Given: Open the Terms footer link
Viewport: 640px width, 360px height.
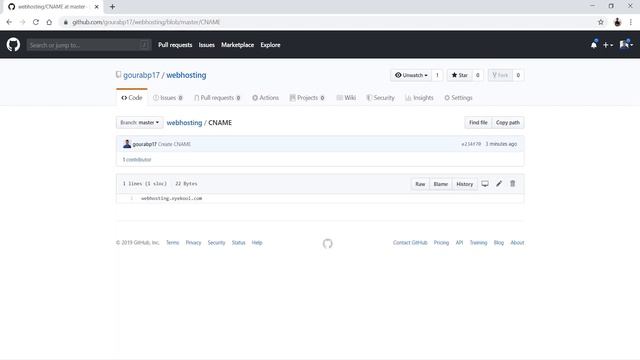Looking at the screenshot, I should click(x=172, y=242).
